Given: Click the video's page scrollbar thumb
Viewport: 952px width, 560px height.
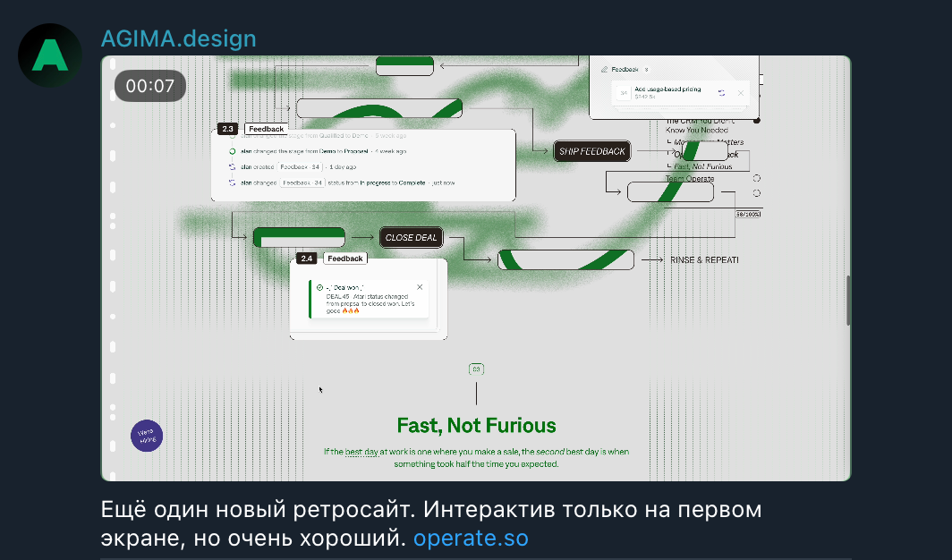Looking at the screenshot, I should click(848, 301).
